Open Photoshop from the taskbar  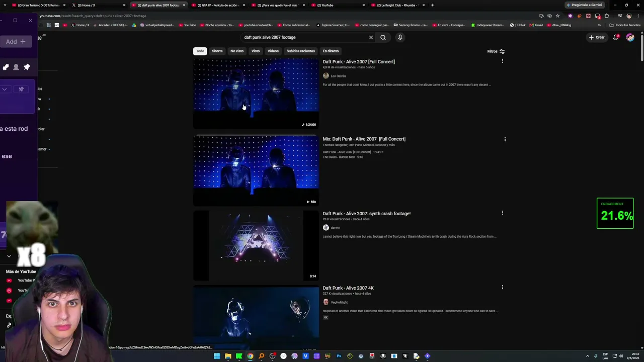(x=339, y=356)
